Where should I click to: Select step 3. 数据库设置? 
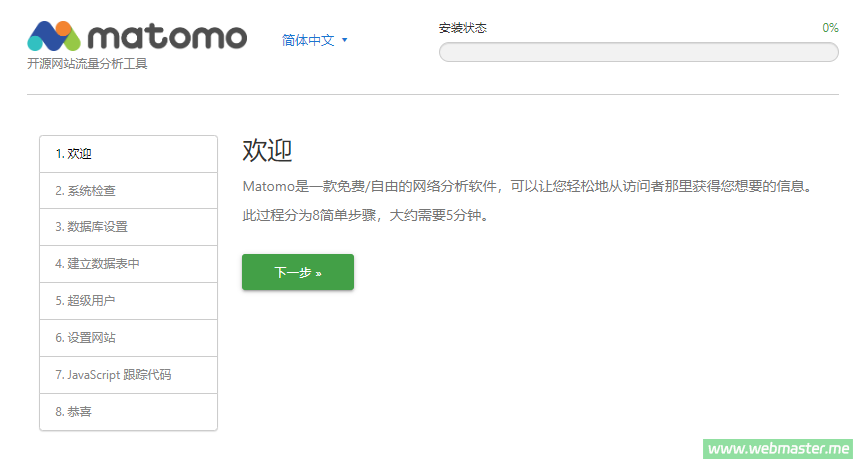pos(129,227)
